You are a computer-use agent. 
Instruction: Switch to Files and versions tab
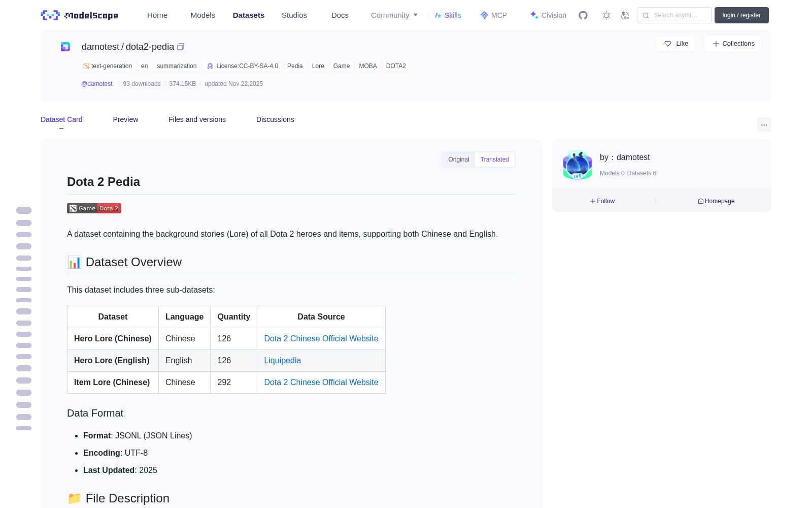pos(197,119)
